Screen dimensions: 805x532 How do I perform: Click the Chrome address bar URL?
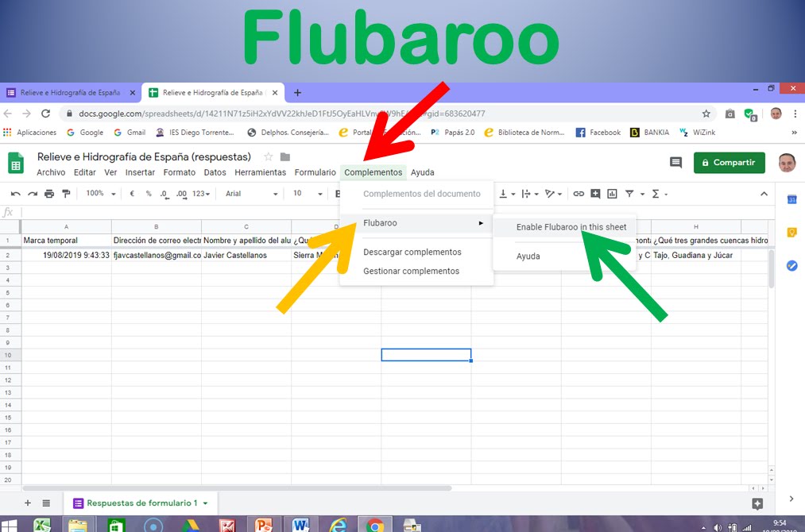tap(282, 114)
